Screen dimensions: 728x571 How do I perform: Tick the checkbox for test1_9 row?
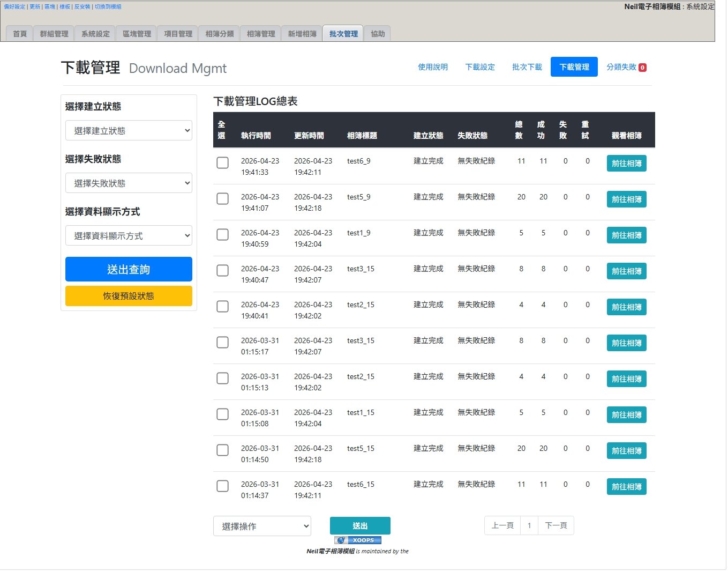tap(222, 235)
